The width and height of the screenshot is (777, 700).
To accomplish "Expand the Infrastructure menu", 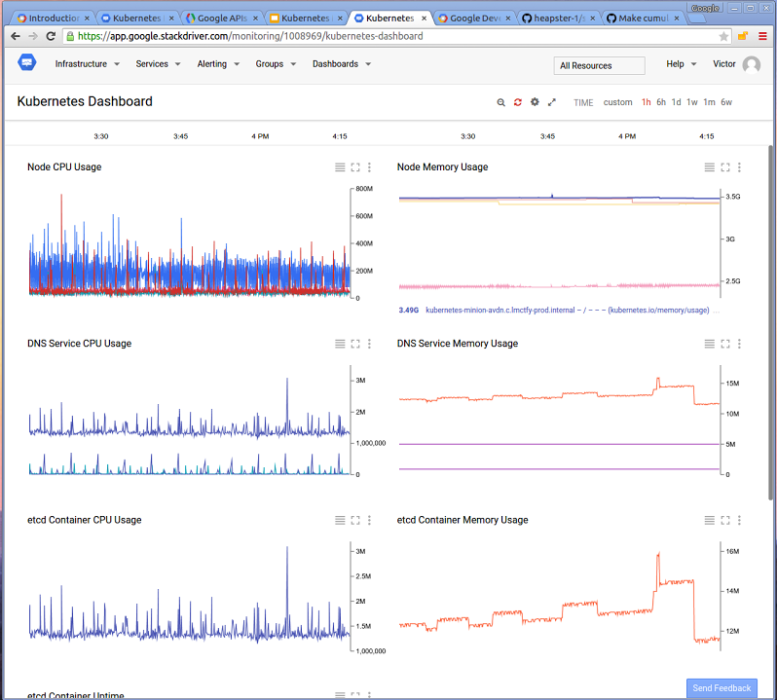I will pos(87,64).
